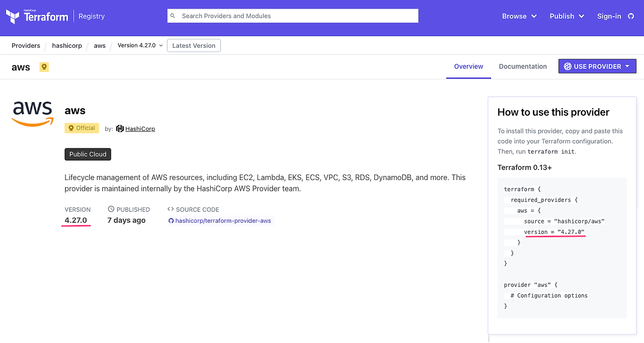The image size is (644, 343).
Task: Go to hashicorp breadcrumb
Action: tap(67, 45)
